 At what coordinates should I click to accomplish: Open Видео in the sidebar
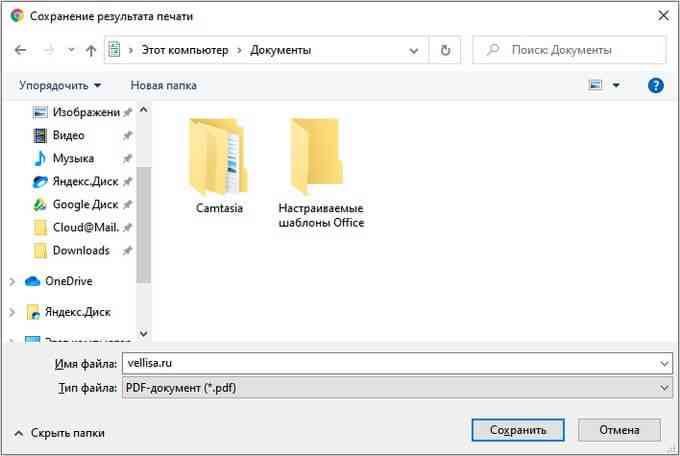[59, 135]
